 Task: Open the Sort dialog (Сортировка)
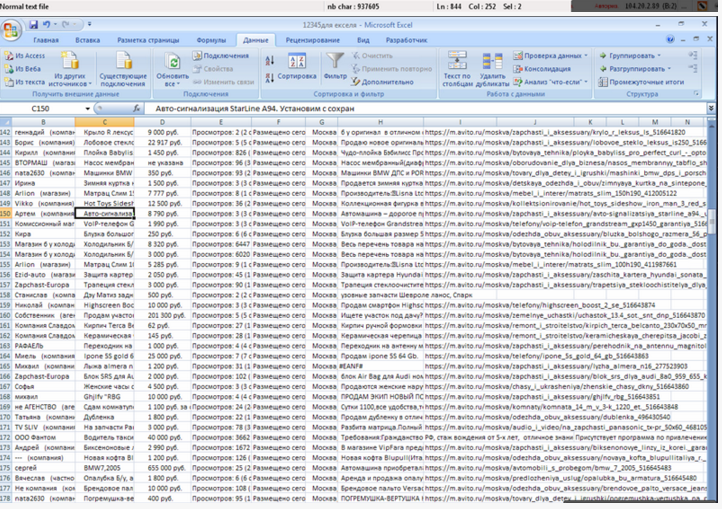pos(297,67)
